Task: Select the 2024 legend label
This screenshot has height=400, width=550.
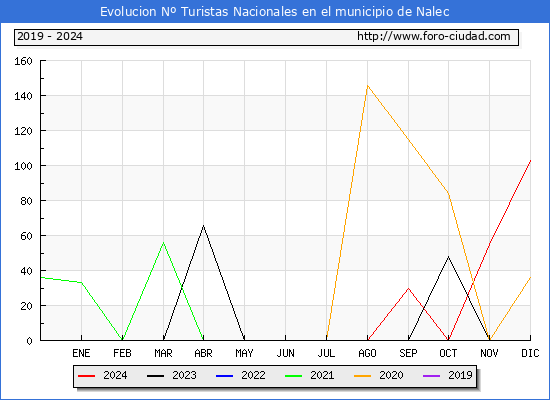Action: click(115, 375)
